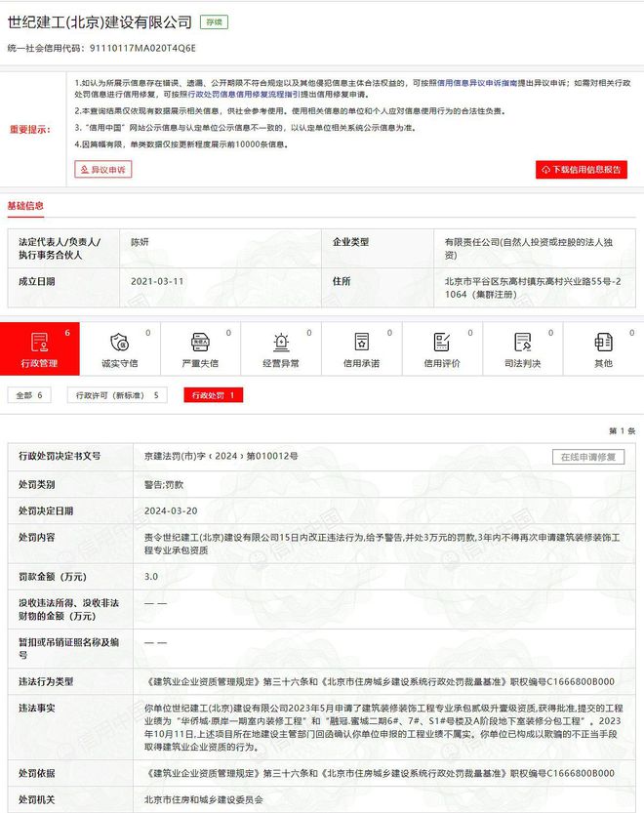The height and width of the screenshot is (813, 644).
Task: Select the 其他 category icon
Action: 603,343
